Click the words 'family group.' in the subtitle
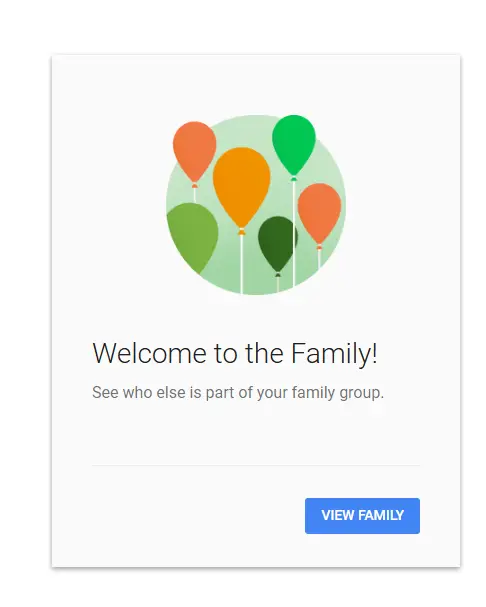Screen dimensions: 486x607 coord(338,393)
